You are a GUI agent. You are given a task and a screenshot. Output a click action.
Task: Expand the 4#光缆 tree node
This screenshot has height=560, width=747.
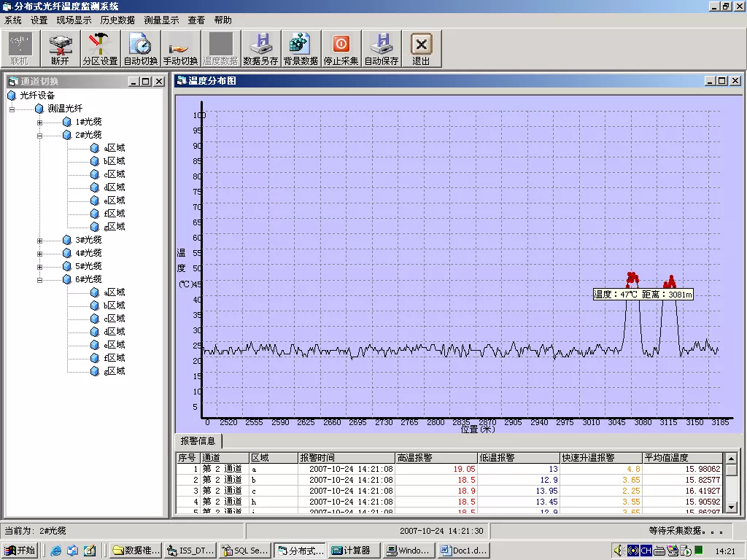[39, 254]
